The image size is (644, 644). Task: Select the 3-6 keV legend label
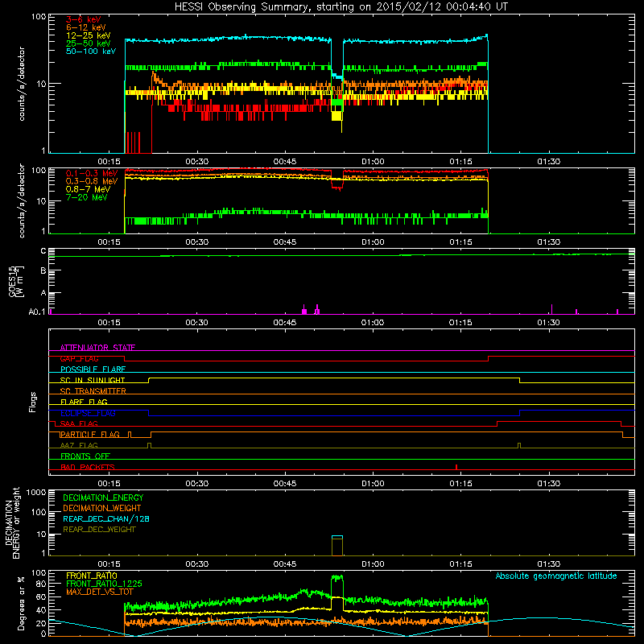click(x=83, y=19)
